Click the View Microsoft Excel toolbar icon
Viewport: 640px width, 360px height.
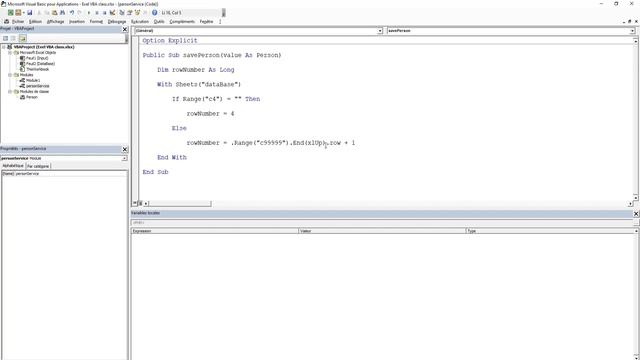click(x=11, y=13)
